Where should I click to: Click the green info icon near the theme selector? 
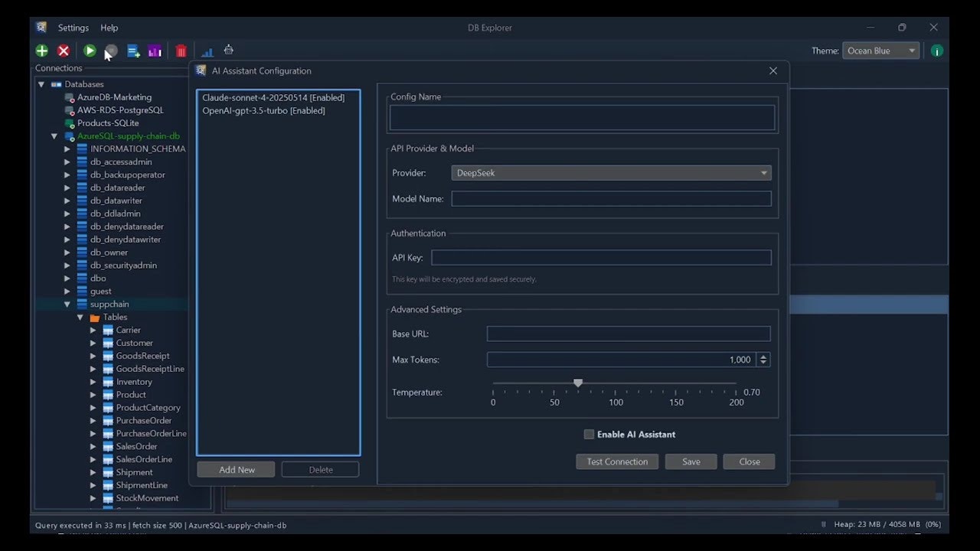(936, 51)
